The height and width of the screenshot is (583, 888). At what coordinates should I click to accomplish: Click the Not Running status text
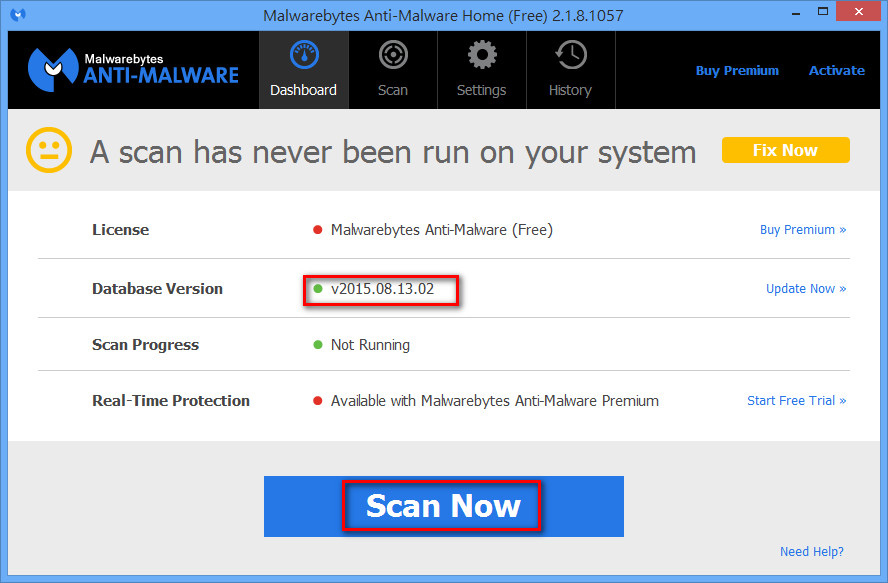coord(370,344)
